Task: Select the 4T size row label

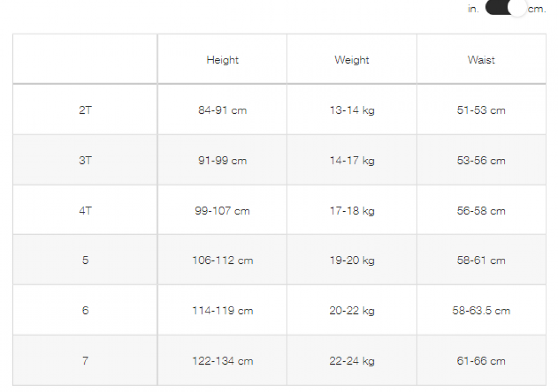Action: 85,210
